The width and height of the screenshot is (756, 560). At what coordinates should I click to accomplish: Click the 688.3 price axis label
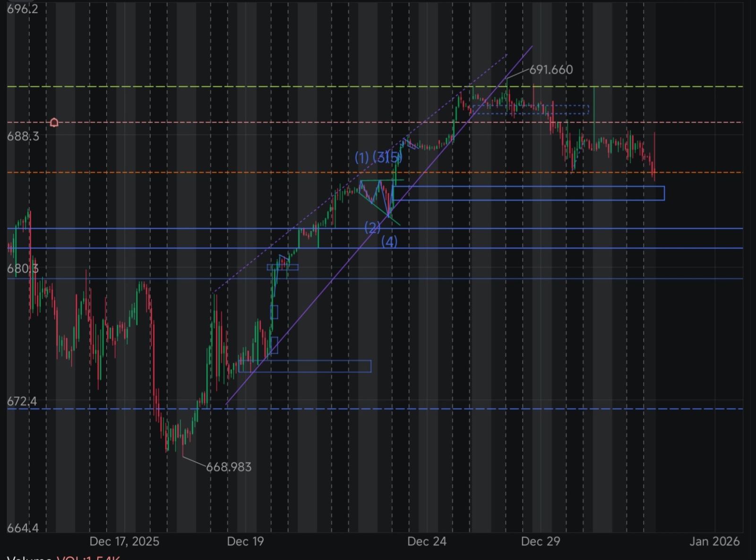tap(23, 136)
